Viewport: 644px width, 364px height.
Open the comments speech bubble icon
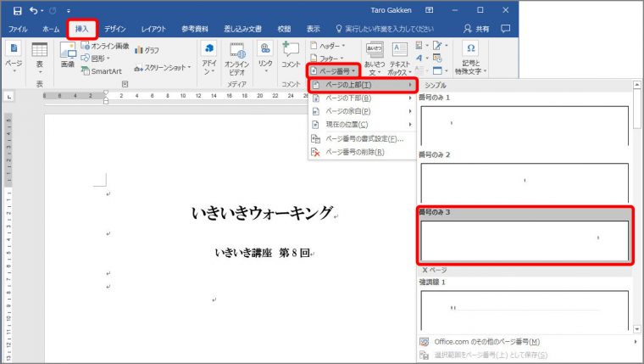(x=506, y=29)
